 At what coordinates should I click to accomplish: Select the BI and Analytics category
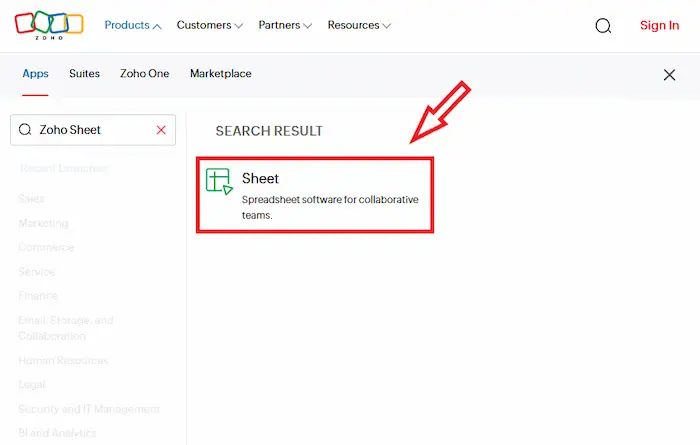pos(57,433)
